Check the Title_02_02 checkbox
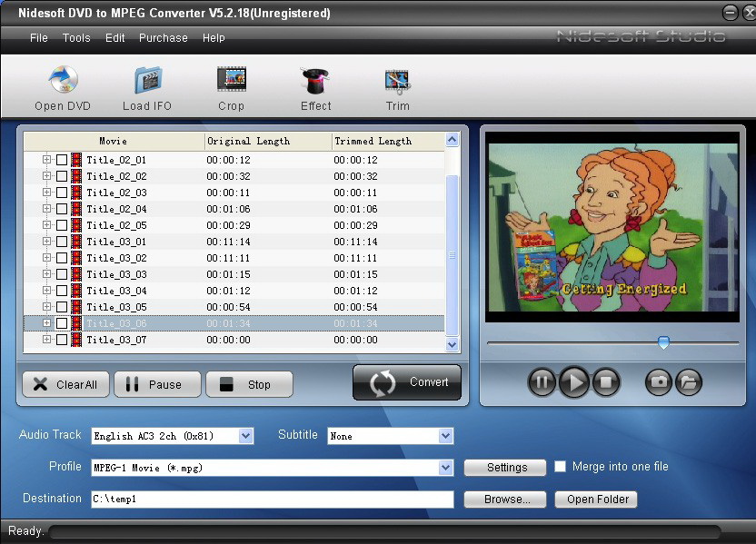The width and height of the screenshot is (756, 544). click(x=62, y=176)
